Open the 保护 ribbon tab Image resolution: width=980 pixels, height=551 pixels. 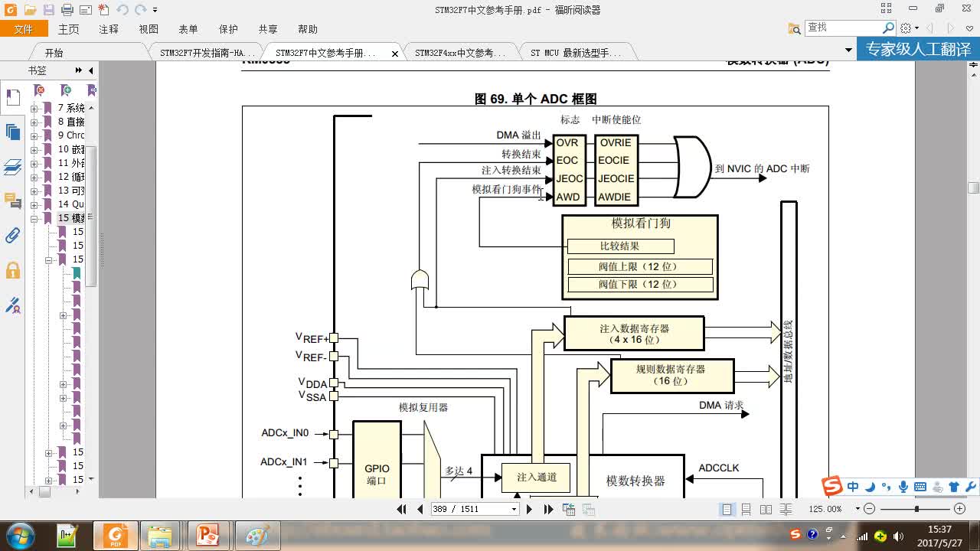click(x=228, y=29)
